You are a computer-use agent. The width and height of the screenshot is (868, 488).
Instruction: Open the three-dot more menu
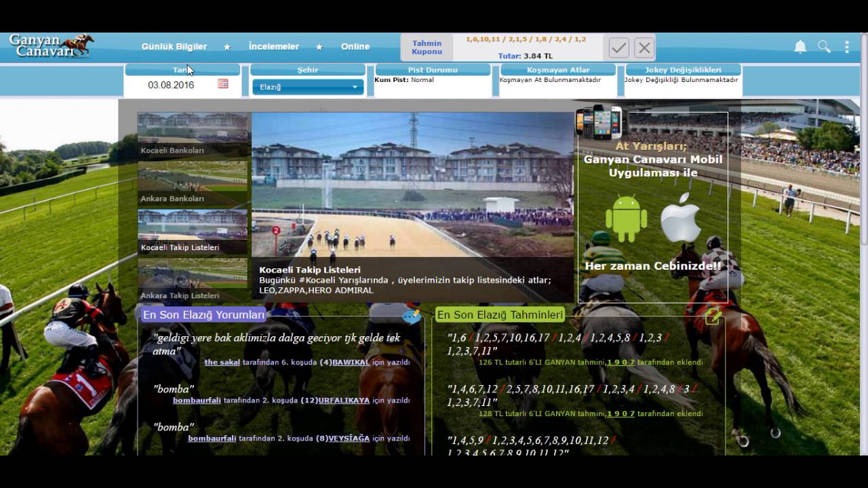coord(846,47)
